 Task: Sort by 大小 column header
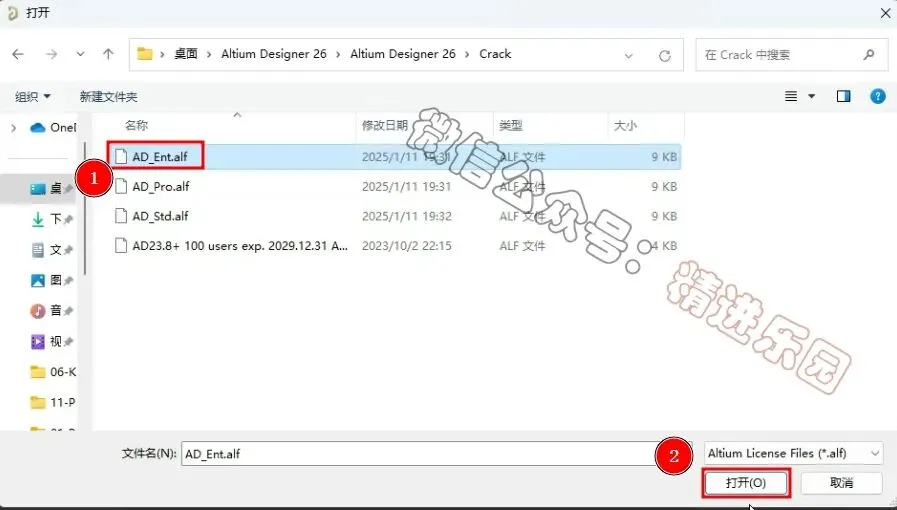625,125
